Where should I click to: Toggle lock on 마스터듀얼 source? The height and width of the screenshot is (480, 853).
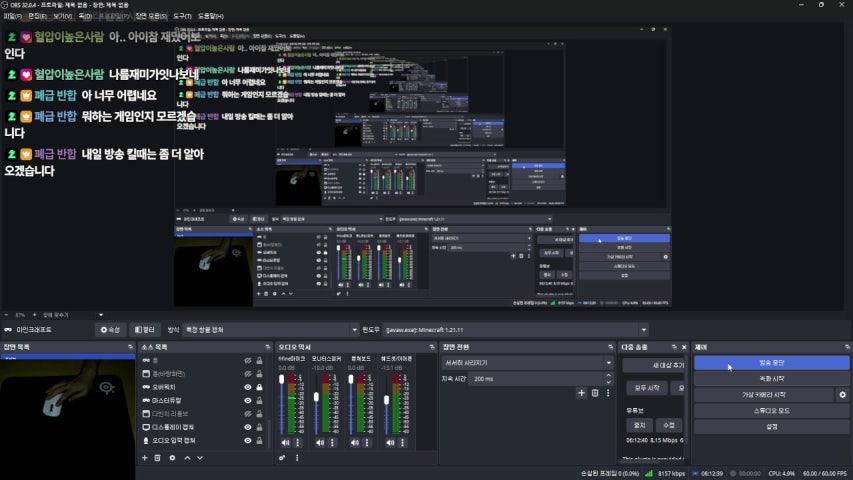(259, 401)
